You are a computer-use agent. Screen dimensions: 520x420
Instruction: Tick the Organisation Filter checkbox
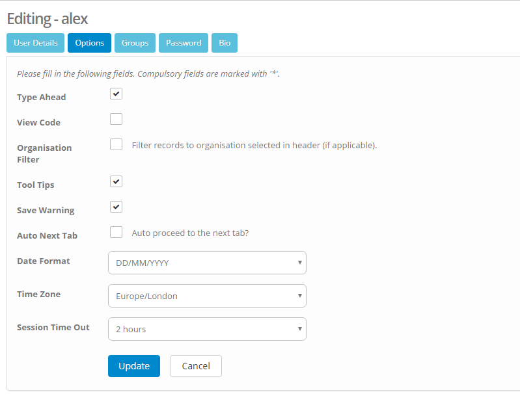coord(116,144)
